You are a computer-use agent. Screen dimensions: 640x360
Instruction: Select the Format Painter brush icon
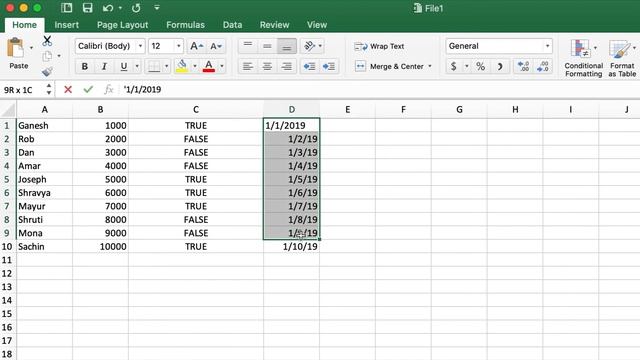(47, 71)
